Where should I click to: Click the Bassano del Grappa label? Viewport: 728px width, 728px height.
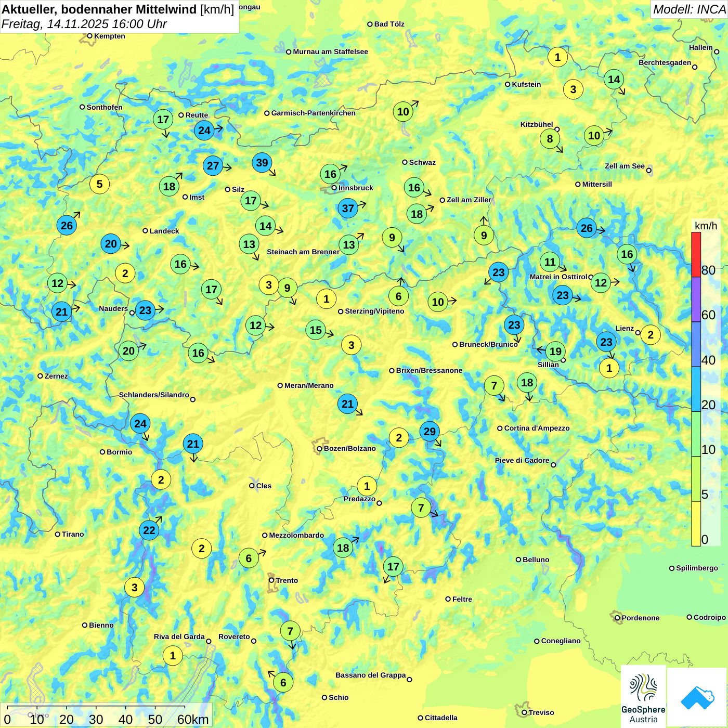click(x=371, y=675)
